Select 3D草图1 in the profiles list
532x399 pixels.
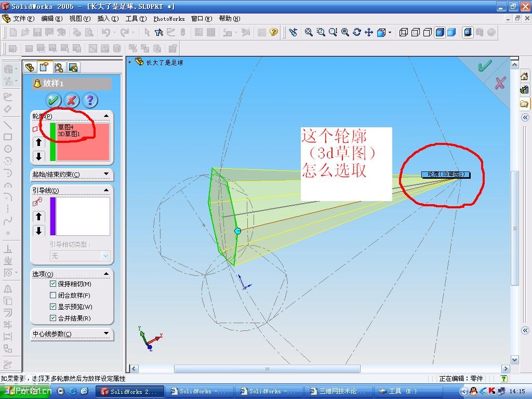(x=69, y=134)
